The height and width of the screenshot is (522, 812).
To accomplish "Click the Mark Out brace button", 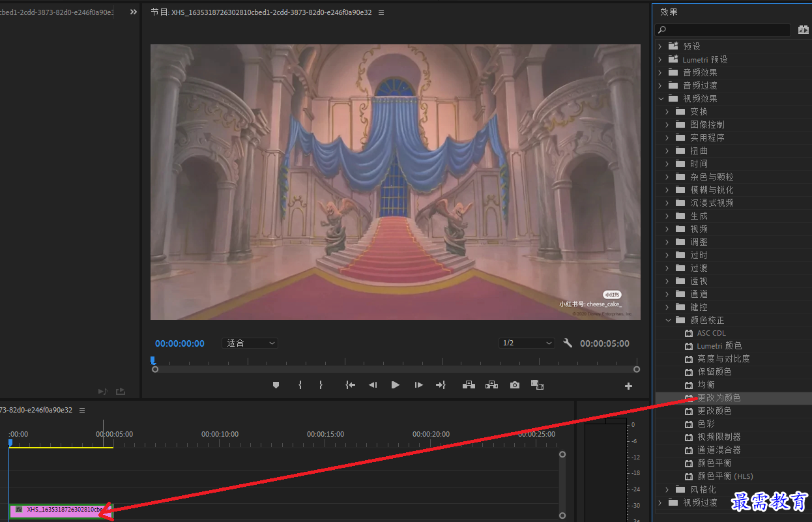I will 321,385.
